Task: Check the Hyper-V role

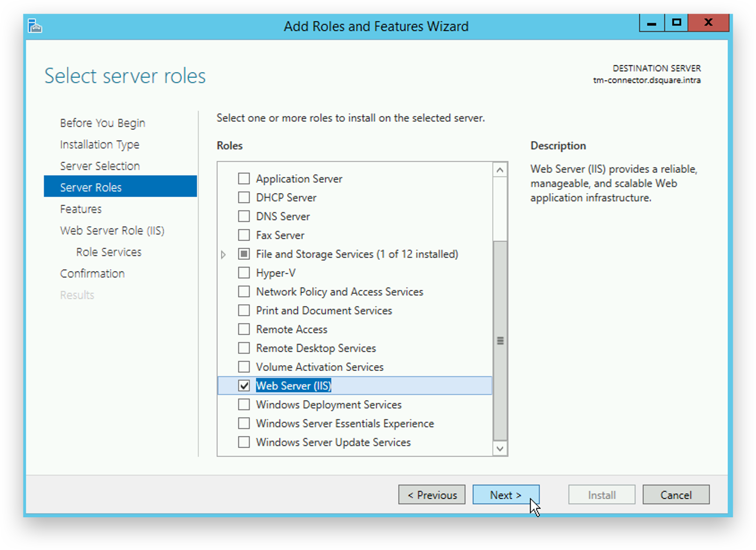Action: [x=244, y=273]
